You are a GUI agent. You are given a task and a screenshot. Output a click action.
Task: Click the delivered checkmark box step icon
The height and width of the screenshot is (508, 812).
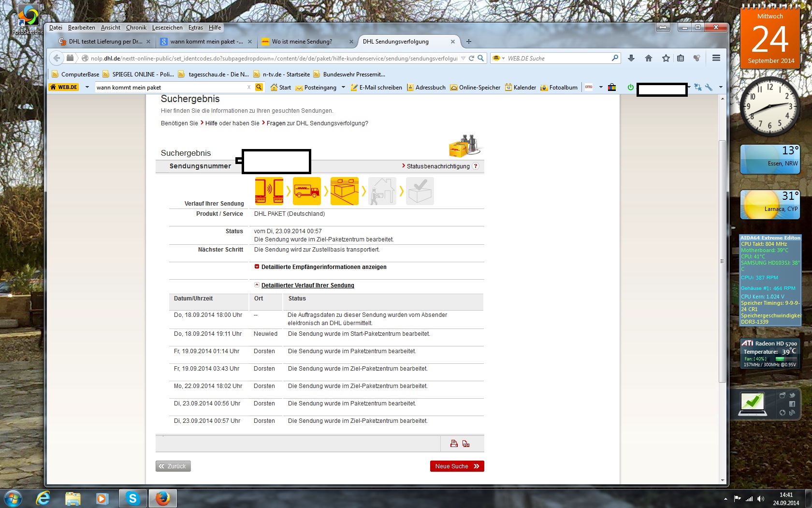(x=420, y=191)
